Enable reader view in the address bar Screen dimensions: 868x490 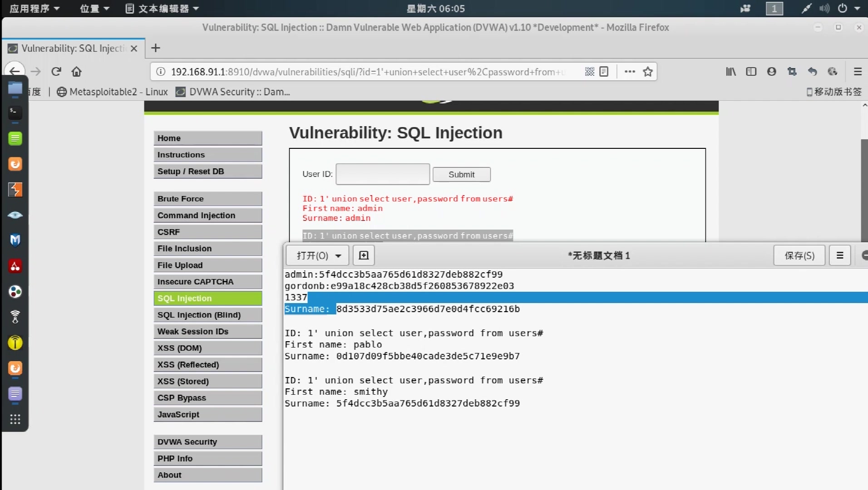tap(604, 72)
